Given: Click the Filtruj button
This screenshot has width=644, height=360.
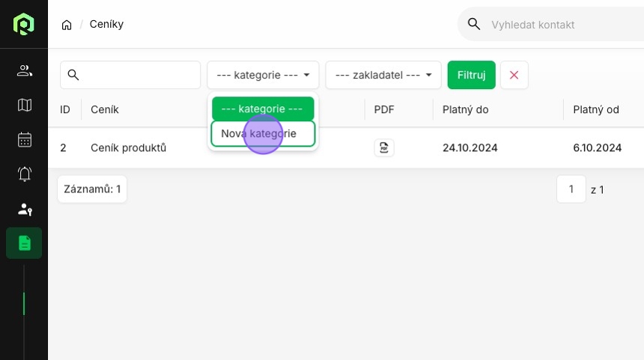Looking at the screenshot, I should pos(472,75).
